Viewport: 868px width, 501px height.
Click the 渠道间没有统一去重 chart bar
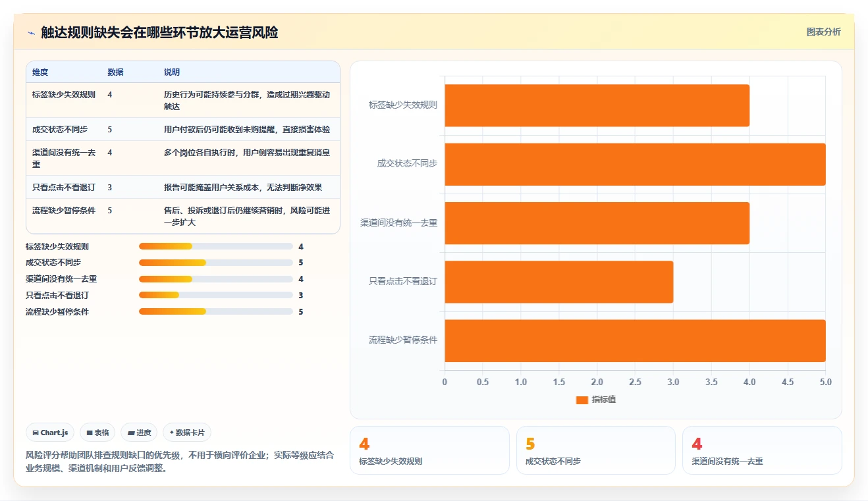(597, 223)
